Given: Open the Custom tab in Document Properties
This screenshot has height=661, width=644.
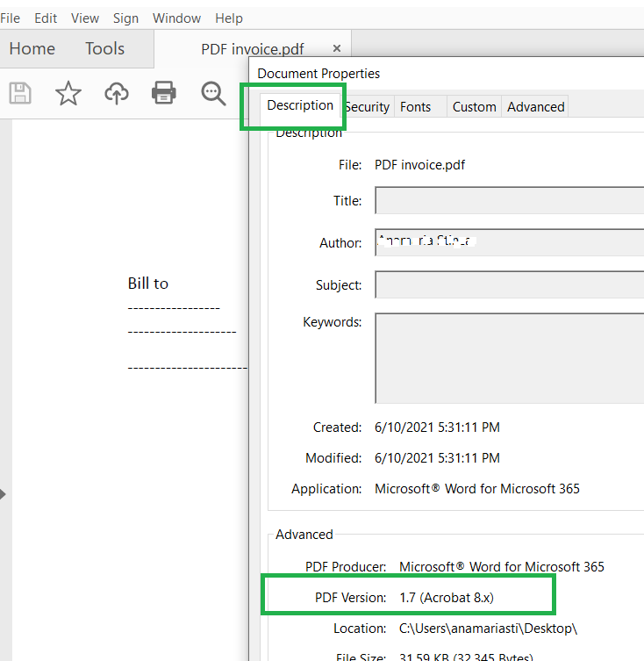Looking at the screenshot, I should tap(474, 106).
